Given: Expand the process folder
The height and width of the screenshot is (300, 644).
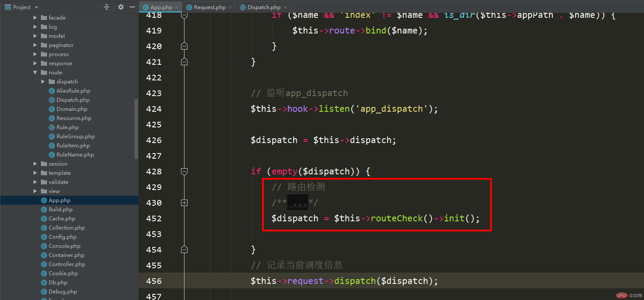Looking at the screenshot, I should coord(35,54).
